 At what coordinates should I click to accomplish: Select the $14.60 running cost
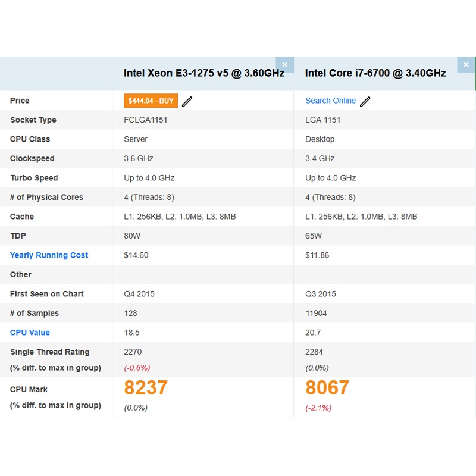coord(136,255)
